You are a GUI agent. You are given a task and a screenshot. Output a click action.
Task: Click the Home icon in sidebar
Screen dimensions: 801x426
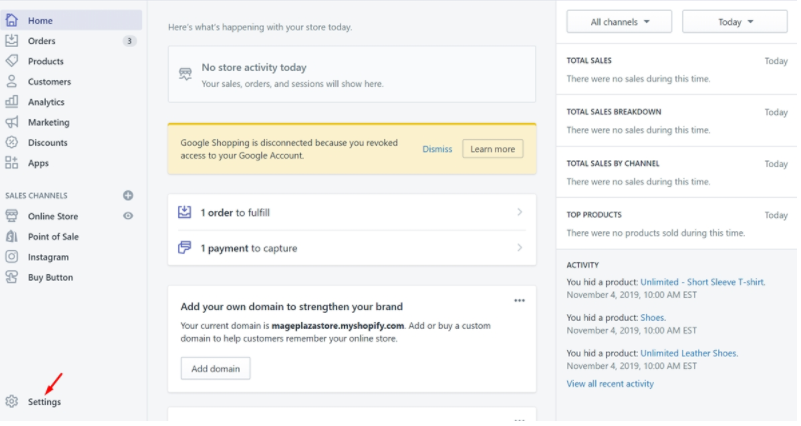coord(12,20)
